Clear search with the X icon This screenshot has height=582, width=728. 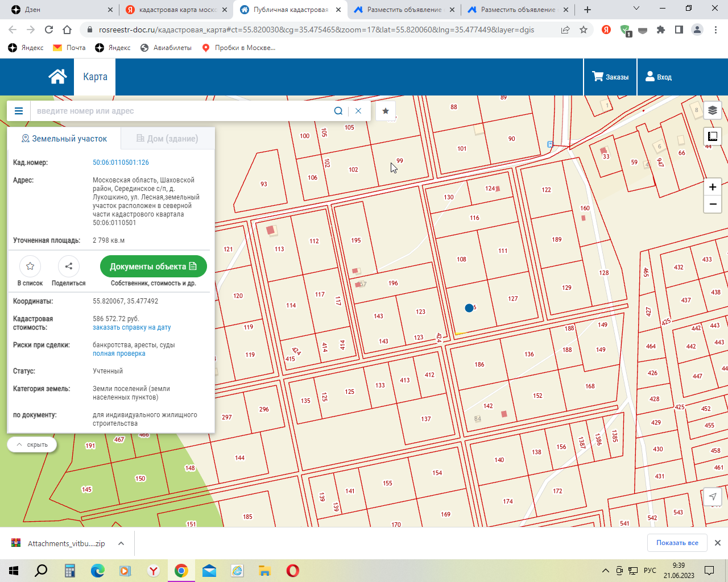(358, 111)
